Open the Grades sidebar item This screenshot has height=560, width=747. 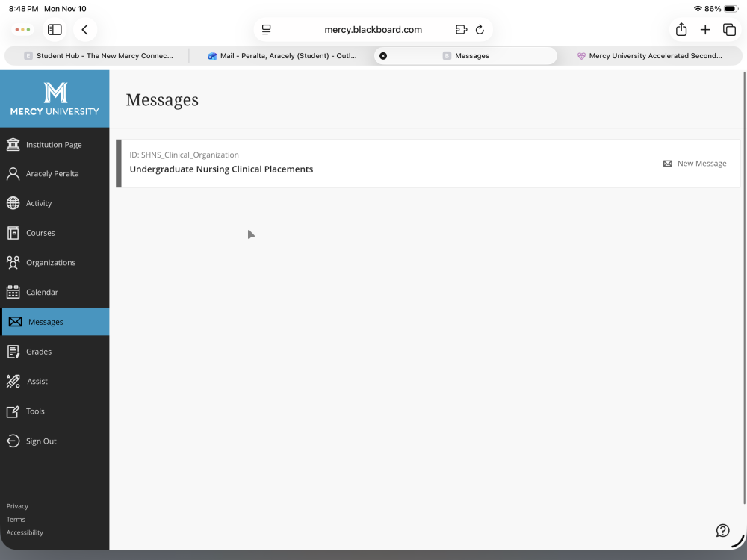pos(38,352)
